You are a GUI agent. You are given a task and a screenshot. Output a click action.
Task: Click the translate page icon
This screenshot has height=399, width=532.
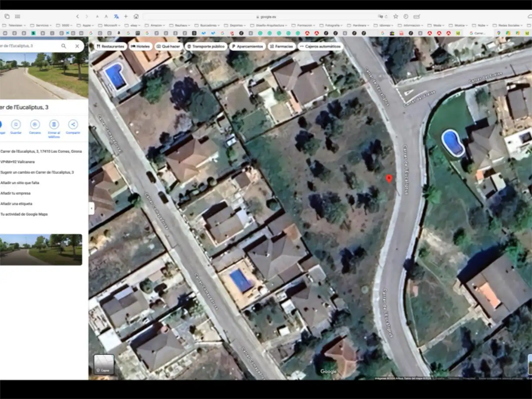point(116,17)
